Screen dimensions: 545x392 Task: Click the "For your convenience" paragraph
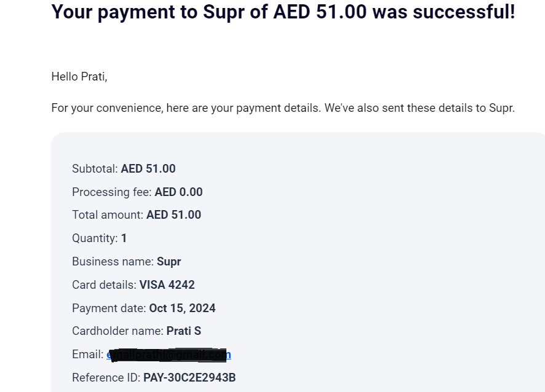283,108
